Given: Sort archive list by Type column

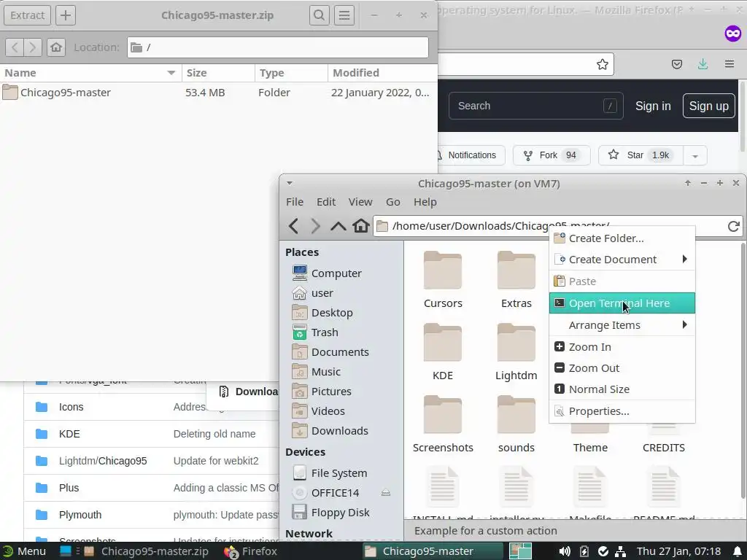Looking at the screenshot, I should 291,73.
